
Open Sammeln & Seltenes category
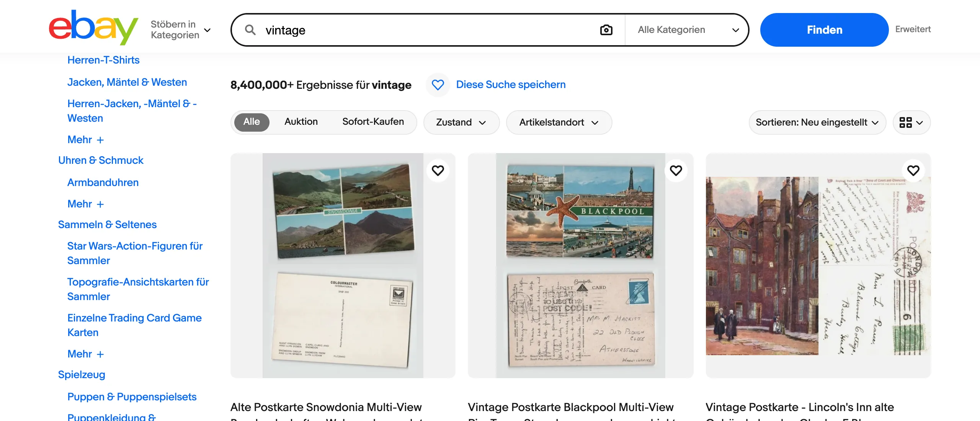click(107, 225)
